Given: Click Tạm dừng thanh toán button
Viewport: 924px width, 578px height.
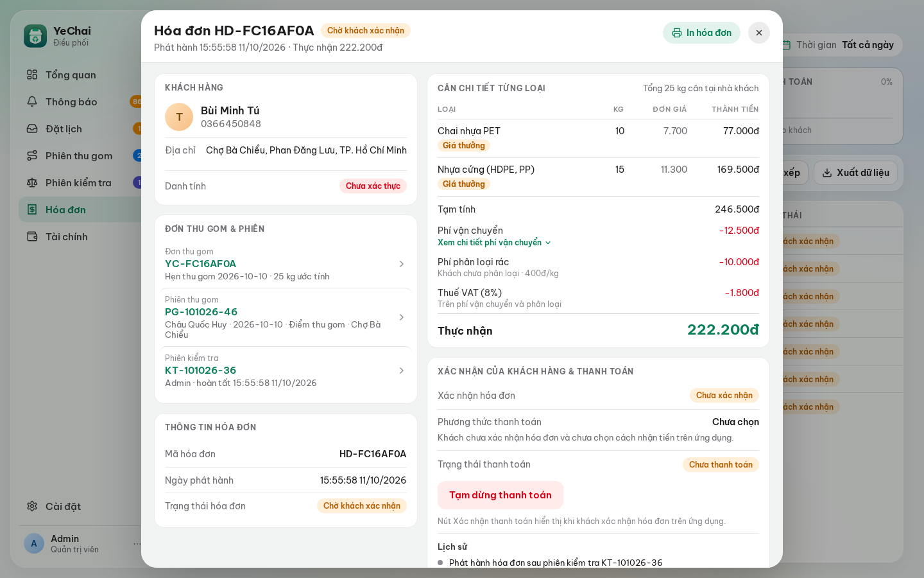Looking at the screenshot, I should point(501,495).
